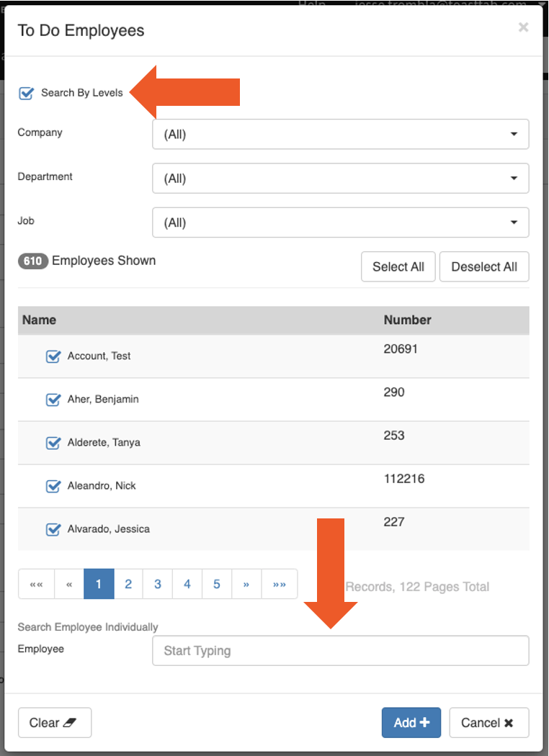This screenshot has width=549, height=756.
Task: Go to next page arrow
Action: (x=246, y=584)
